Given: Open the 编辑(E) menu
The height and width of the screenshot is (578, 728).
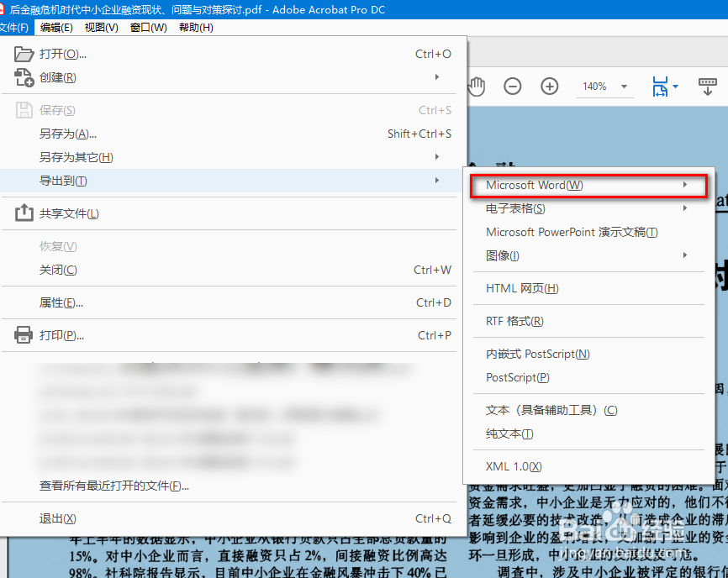Looking at the screenshot, I should tap(56, 28).
